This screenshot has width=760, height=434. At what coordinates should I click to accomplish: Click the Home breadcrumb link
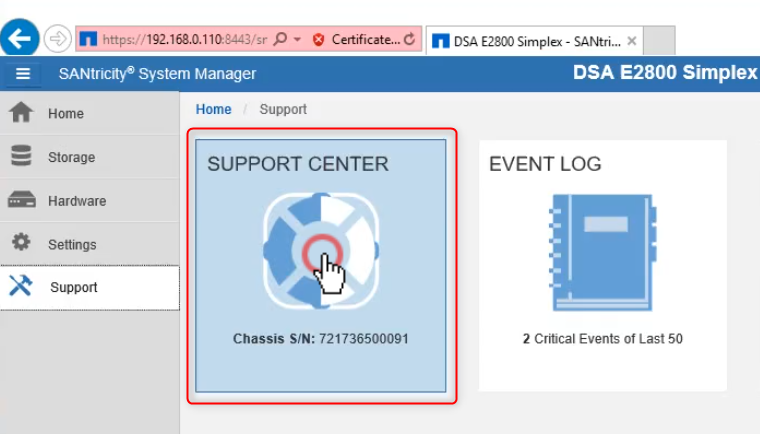click(x=213, y=110)
